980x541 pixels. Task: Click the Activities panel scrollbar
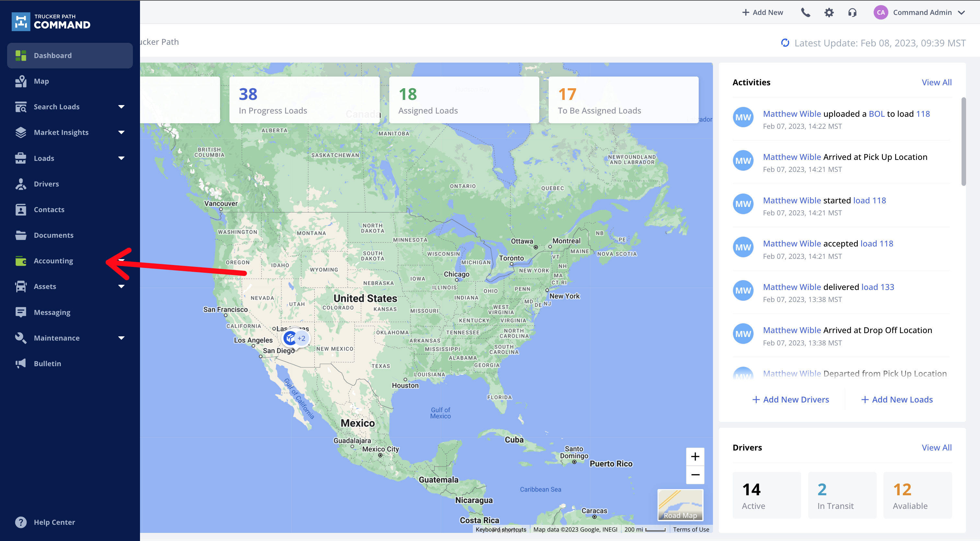963,142
